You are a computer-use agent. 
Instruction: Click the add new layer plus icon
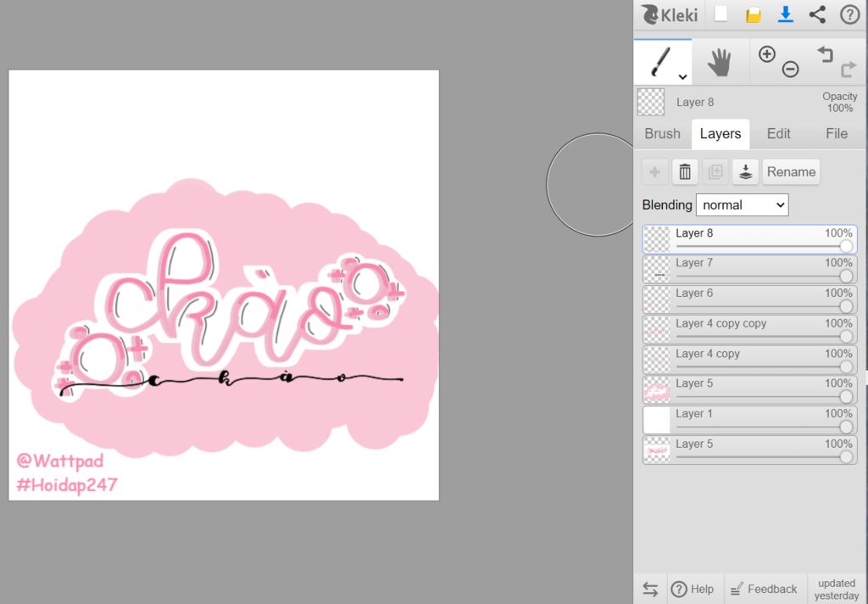point(655,171)
